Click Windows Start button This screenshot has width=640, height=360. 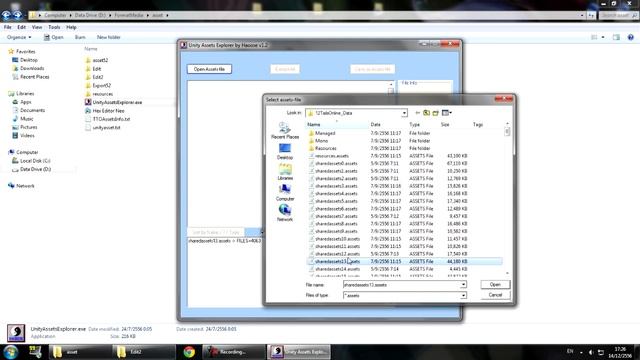tap(11, 352)
